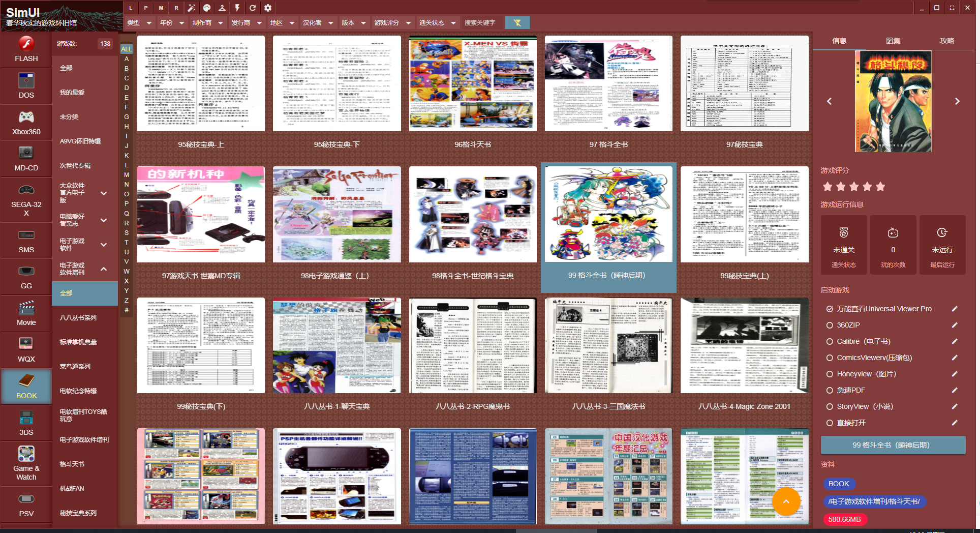
Task: Select the WQX platform icon
Action: 26,350
